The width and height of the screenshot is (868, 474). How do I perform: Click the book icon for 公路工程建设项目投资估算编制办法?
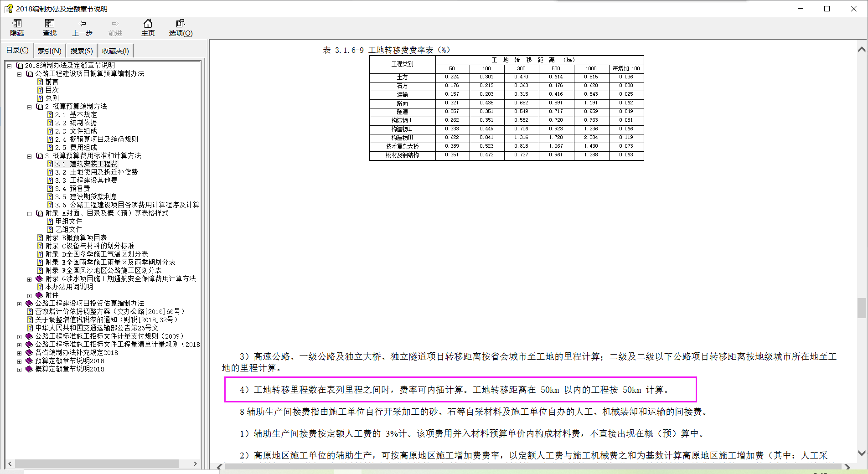[x=29, y=304]
